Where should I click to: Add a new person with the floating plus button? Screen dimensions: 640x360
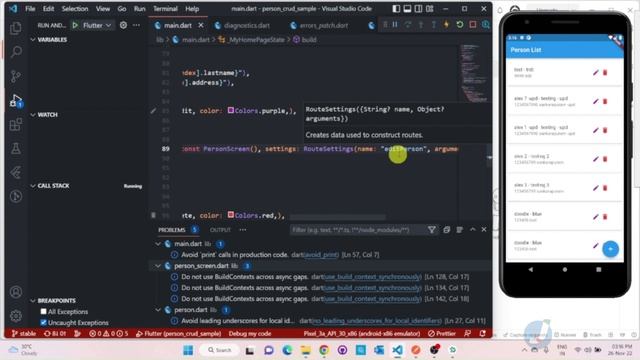pos(610,249)
